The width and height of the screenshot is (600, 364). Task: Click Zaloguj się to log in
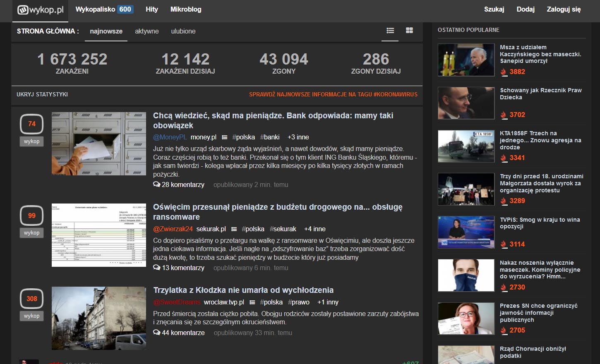[x=564, y=9]
